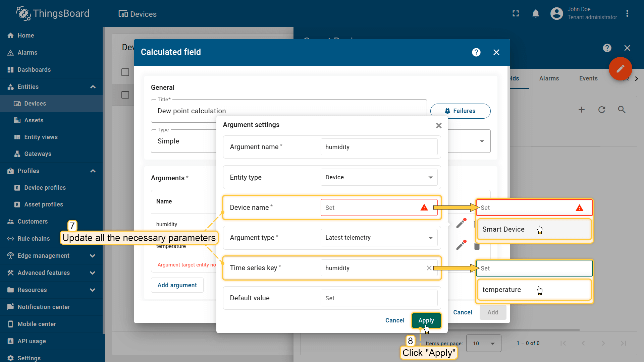
Task: Toggle fullscreen mode icon
Action: (516, 14)
